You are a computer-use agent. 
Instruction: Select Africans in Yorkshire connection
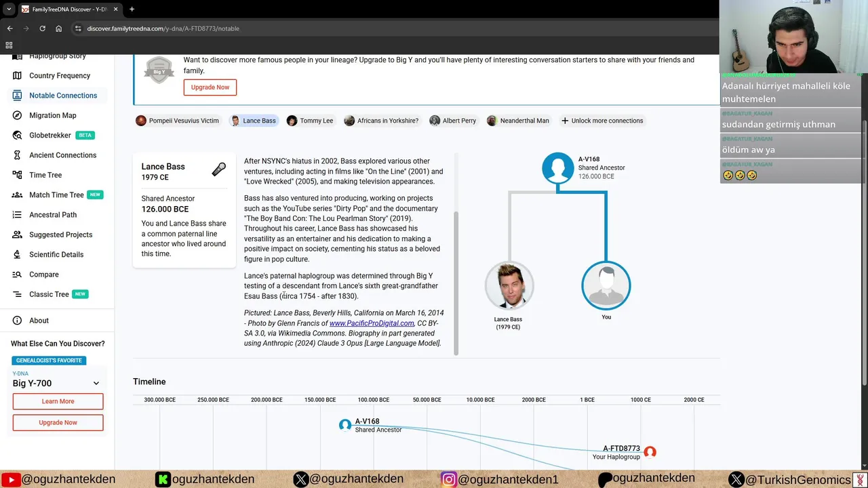click(381, 121)
